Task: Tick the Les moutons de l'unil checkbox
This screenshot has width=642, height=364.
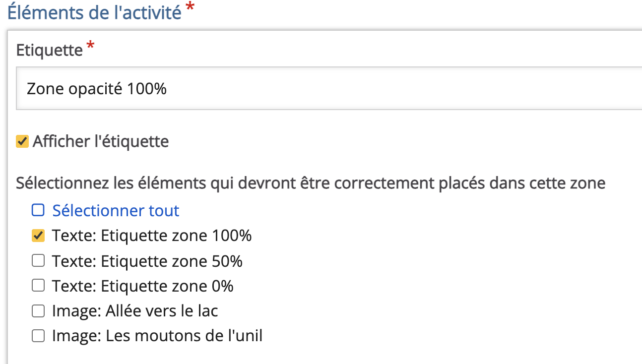Action: [38, 336]
